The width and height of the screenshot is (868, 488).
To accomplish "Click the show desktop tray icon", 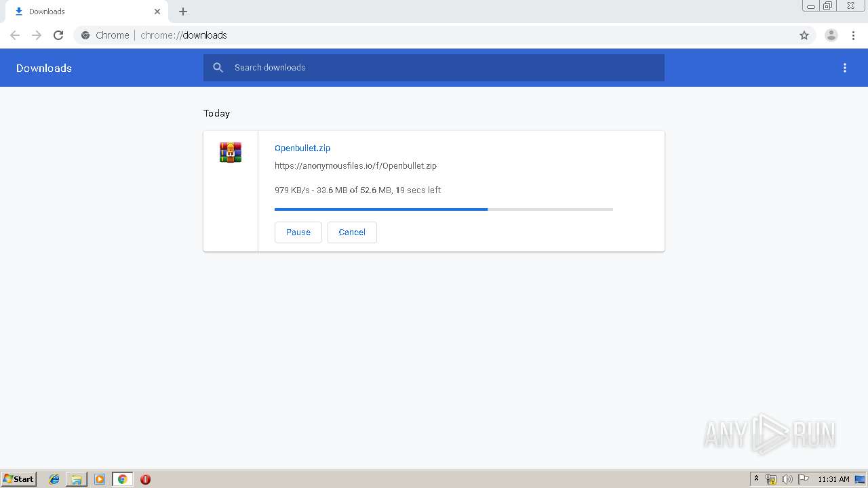I will pyautogui.click(x=860, y=479).
